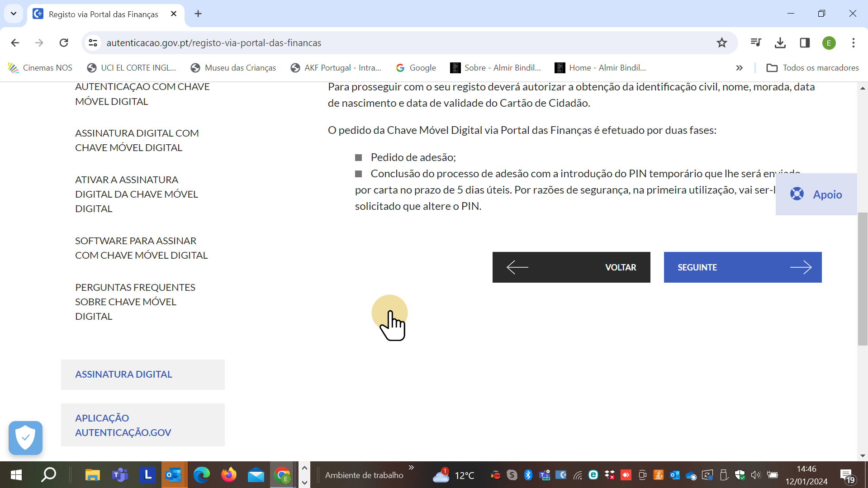Viewport: 868px width, 488px height.
Task: Open Perguntas Frequentes sobre Chave Móvel Digital
Action: pyautogui.click(x=135, y=302)
